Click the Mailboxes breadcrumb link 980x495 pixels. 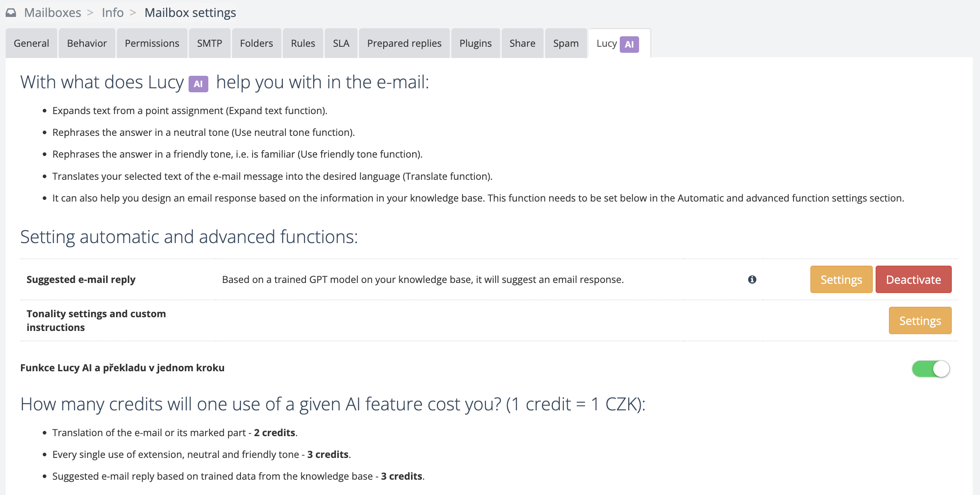[52, 13]
